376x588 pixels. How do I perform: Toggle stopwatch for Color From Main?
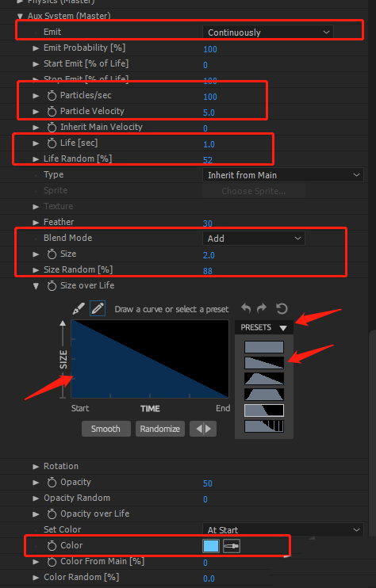(x=52, y=562)
